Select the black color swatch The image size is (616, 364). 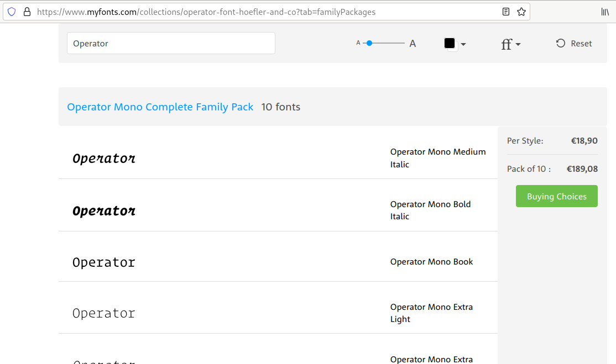(449, 43)
